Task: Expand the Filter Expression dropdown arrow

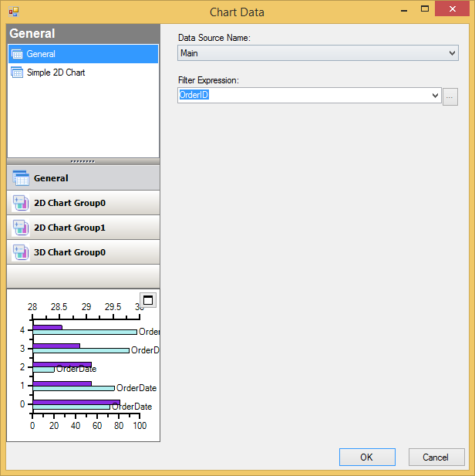Action: [434, 96]
